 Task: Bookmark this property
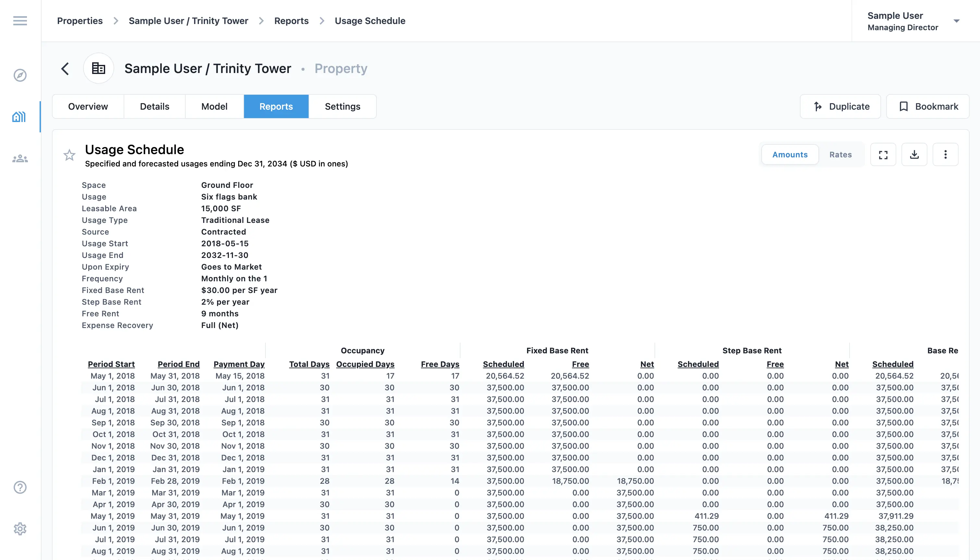pos(928,106)
